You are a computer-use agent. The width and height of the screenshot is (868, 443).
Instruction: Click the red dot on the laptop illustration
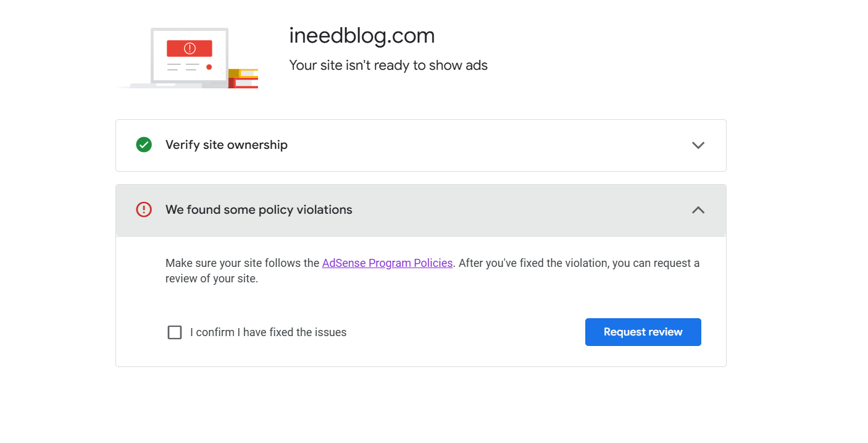click(209, 67)
